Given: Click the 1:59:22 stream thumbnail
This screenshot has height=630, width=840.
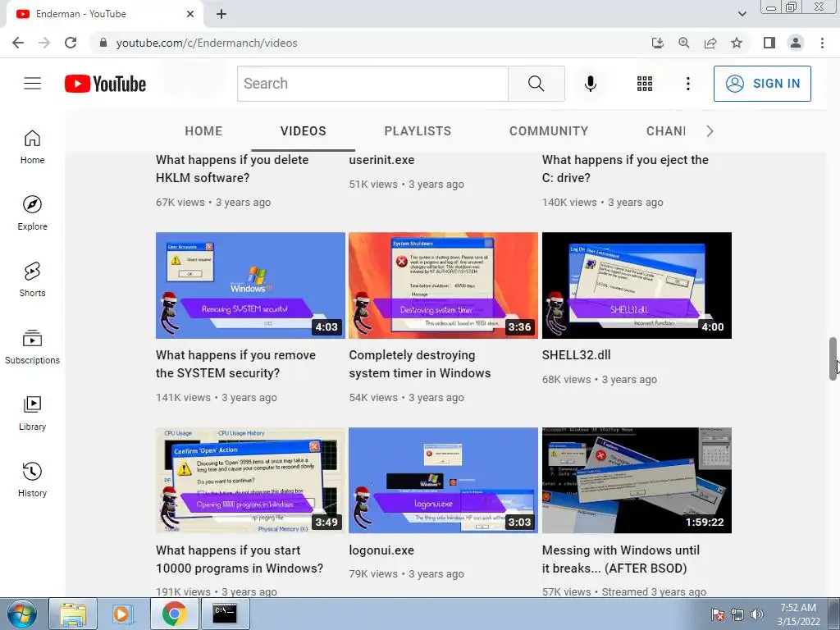Looking at the screenshot, I should click(x=637, y=481).
